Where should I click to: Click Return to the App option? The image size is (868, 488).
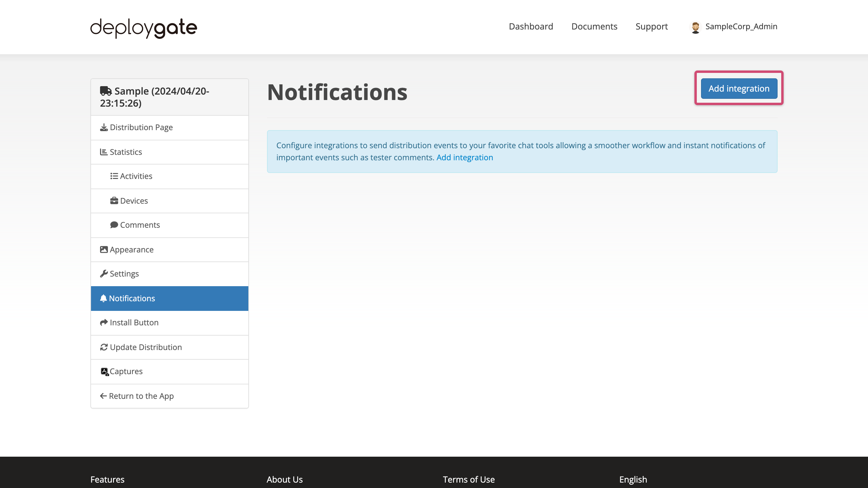pyautogui.click(x=169, y=395)
